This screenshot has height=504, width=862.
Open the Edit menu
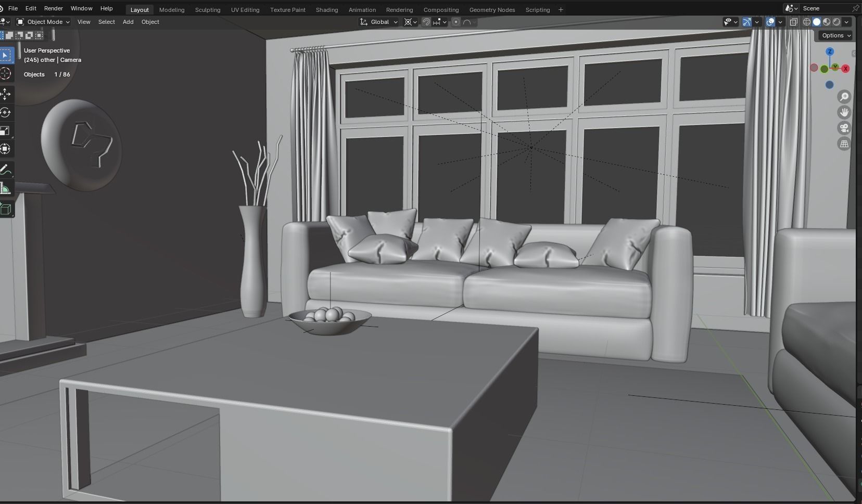pyautogui.click(x=31, y=8)
